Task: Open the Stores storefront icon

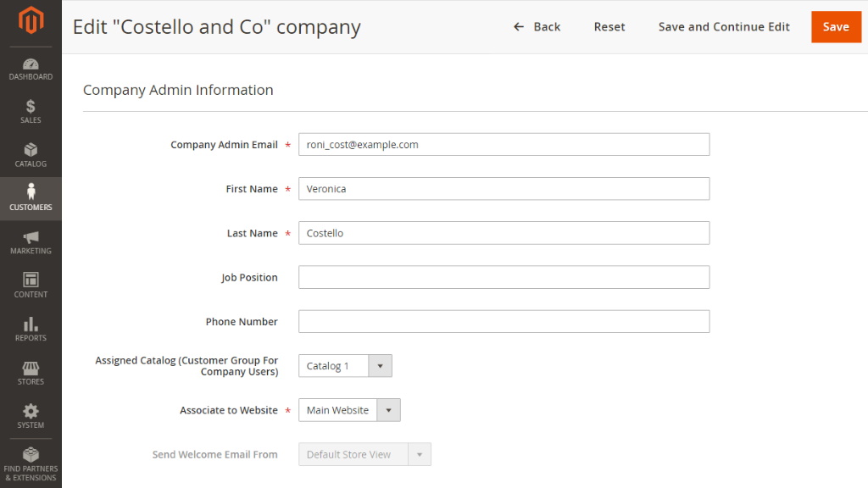Action: coord(31,369)
